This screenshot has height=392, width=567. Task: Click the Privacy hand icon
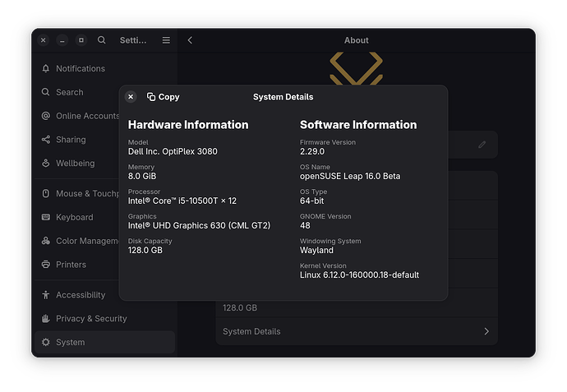coord(45,319)
